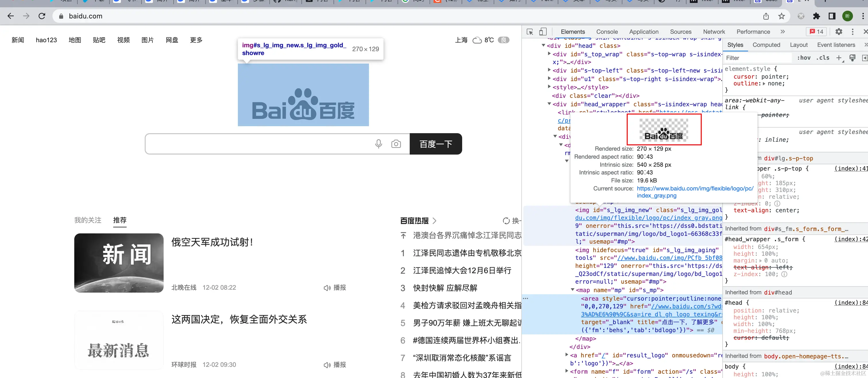
Task: Bookmark this page with the star icon
Action: [782, 16]
